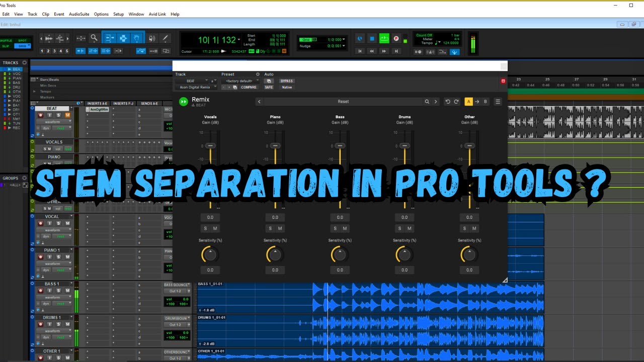Viewport: 644px width, 362px height.
Task: Open the Track menu
Action: point(32,14)
